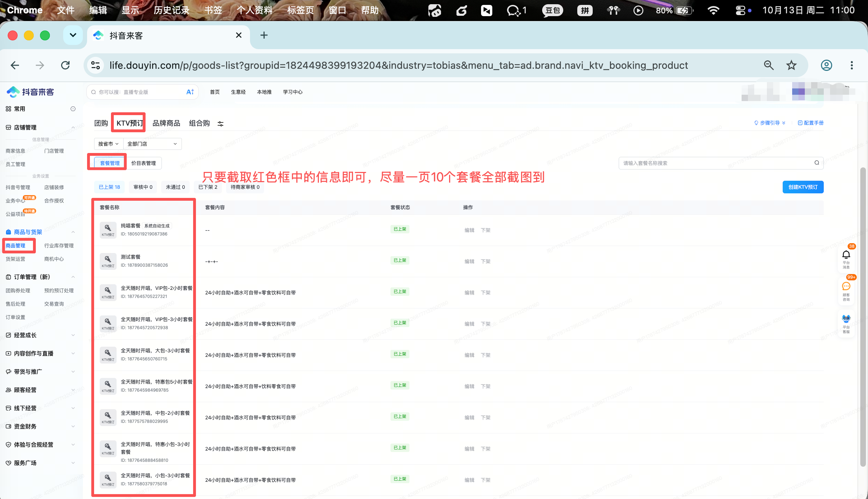Click the 请输入套餐名称搜索 input field
The image size is (868, 499).
(721, 163)
